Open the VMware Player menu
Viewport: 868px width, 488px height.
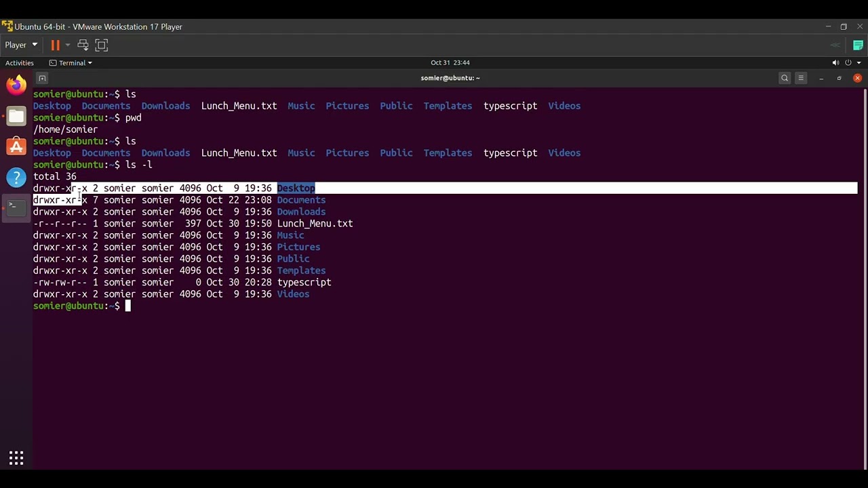point(21,45)
